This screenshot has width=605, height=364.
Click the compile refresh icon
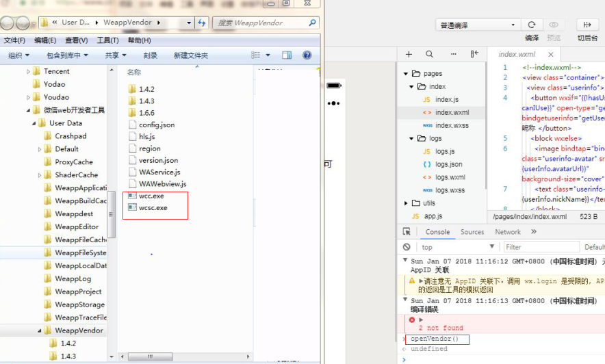(x=532, y=25)
